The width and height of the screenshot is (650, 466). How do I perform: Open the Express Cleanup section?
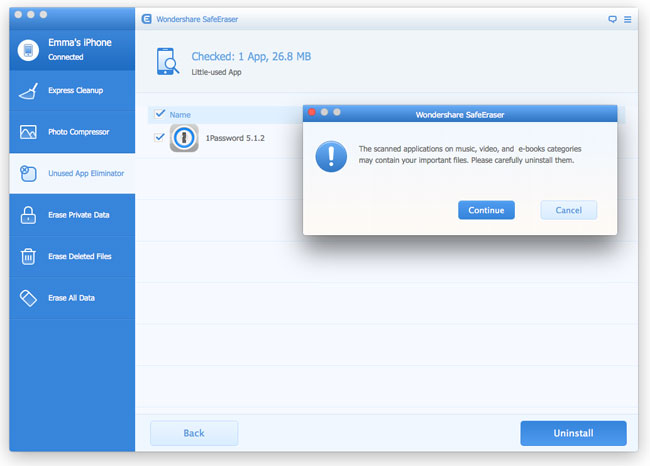(x=72, y=90)
